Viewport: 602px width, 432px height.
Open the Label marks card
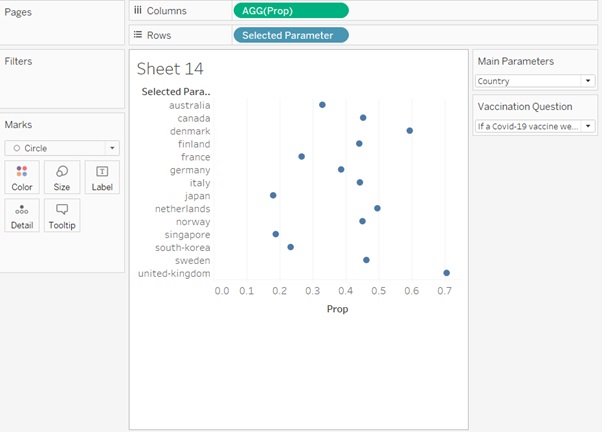tap(102, 177)
